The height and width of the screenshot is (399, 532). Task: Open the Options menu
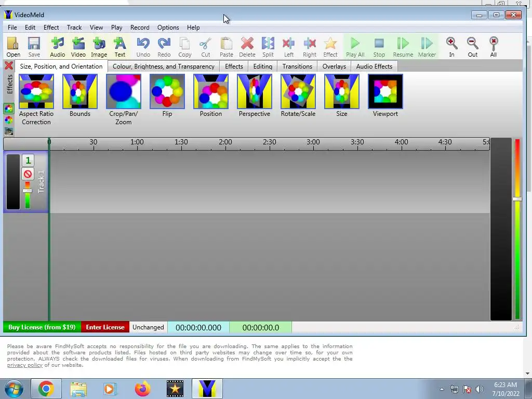click(168, 28)
